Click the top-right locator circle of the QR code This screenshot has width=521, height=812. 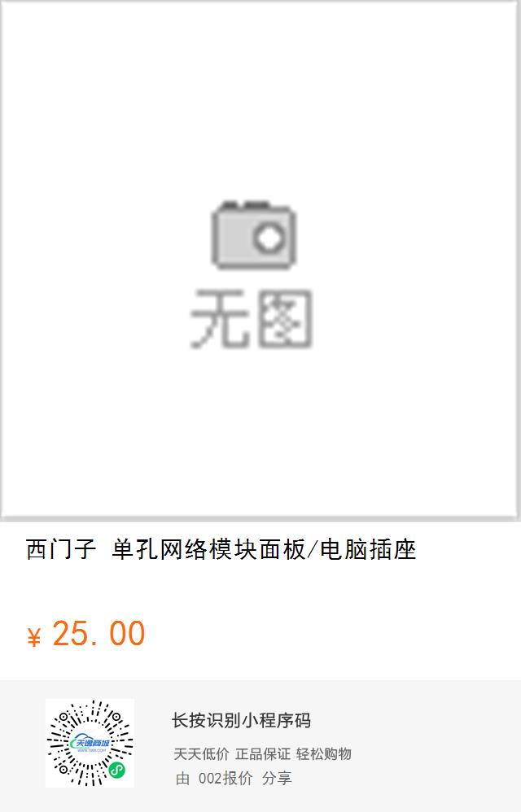point(116,718)
